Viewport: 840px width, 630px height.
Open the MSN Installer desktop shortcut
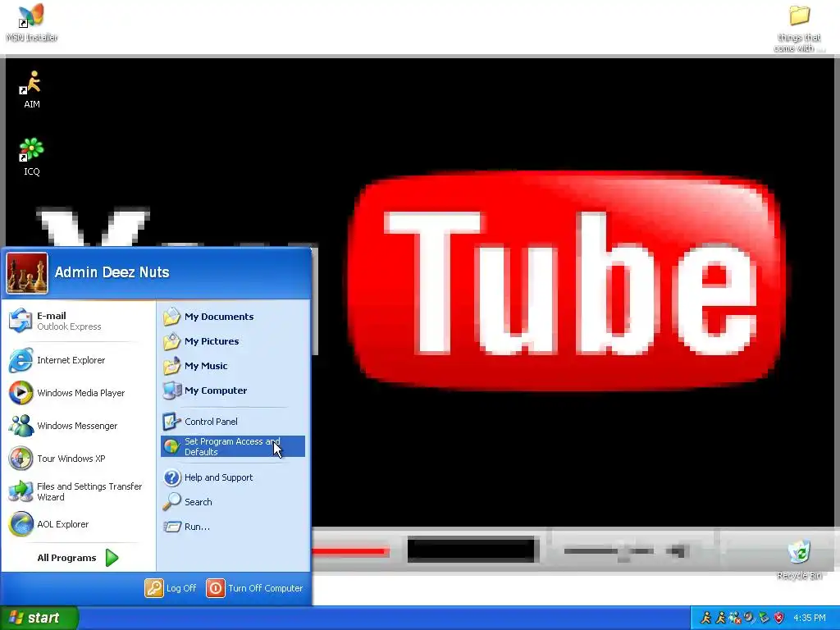(31, 22)
